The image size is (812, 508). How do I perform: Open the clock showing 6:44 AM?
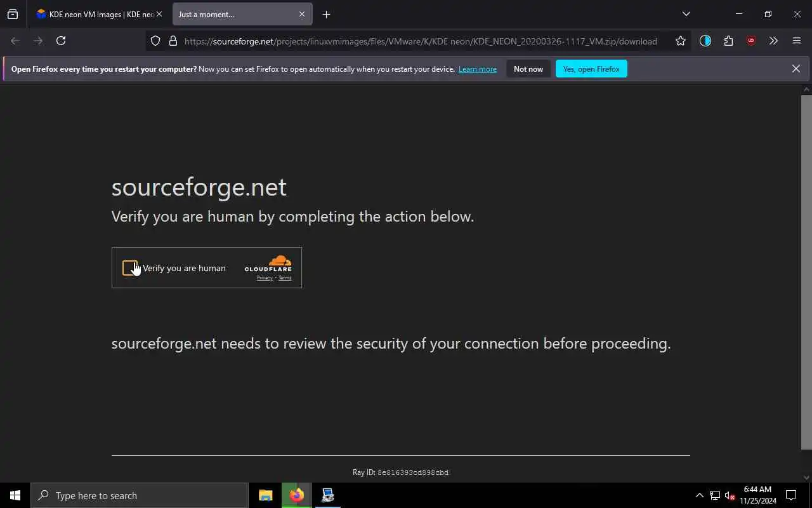pos(757,495)
